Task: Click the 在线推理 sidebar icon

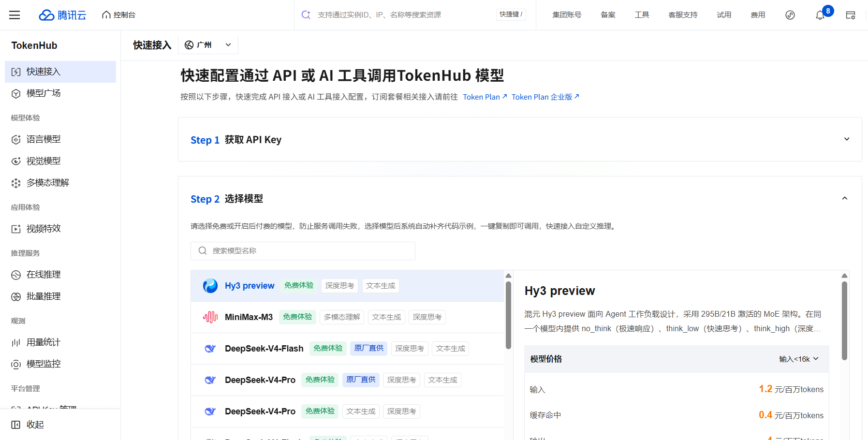Action: [x=16, y=275]
